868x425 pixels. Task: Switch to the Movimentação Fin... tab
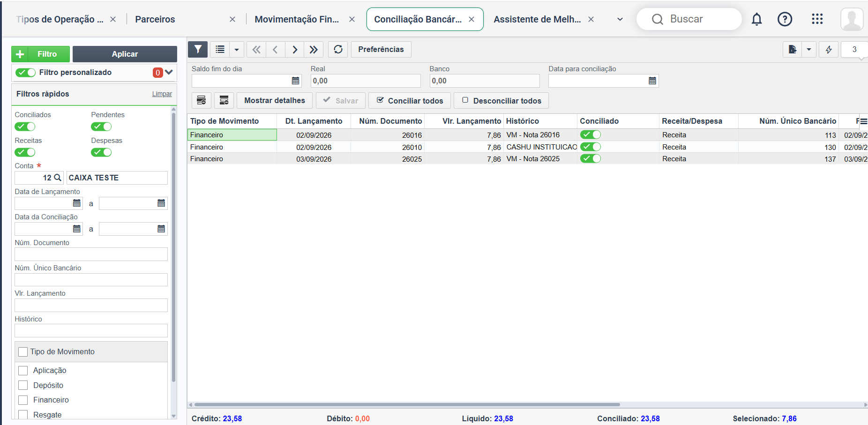[297, 19]
